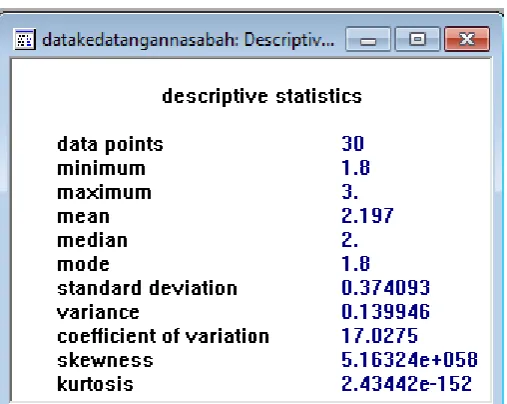Click the window system menu icon
This screenshot has height=404, width=507.
coord(24,39)
